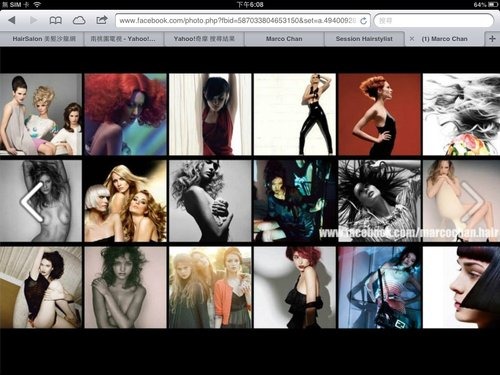Open the black-and-white curly hair back view photo
Screen dimensions: 500x375
210,201
